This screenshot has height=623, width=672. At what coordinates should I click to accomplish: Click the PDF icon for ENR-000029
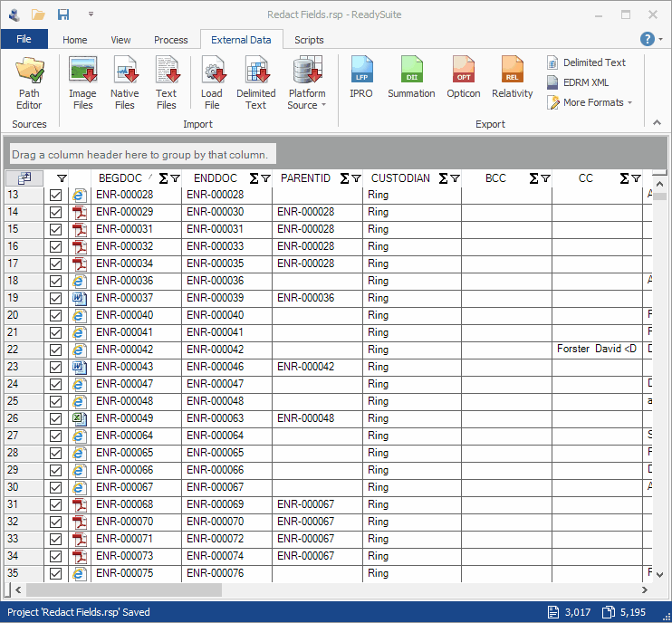80,212
